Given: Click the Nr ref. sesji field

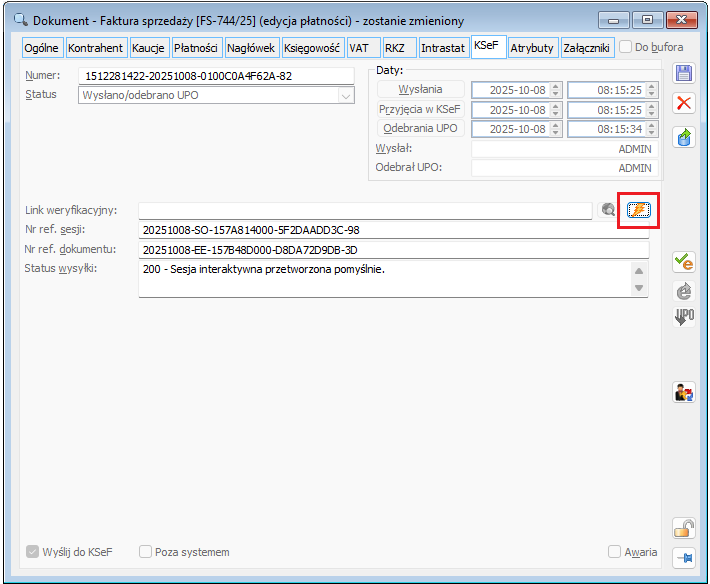Looking at the screenshot, I should click(x=393, y=230).
